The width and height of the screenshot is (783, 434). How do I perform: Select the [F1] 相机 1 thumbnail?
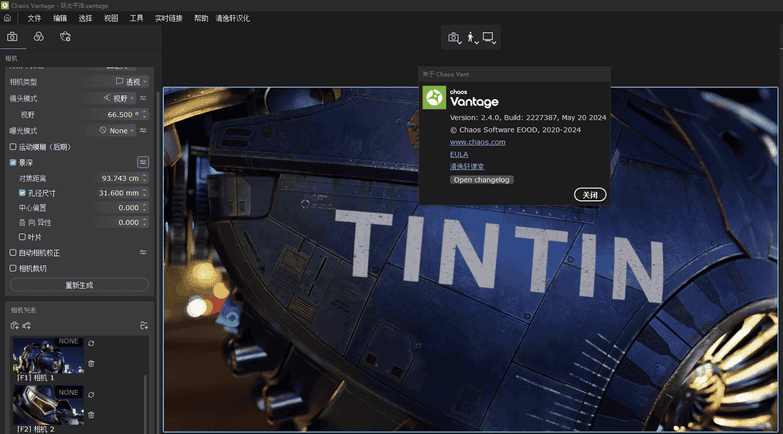point(48,356)
